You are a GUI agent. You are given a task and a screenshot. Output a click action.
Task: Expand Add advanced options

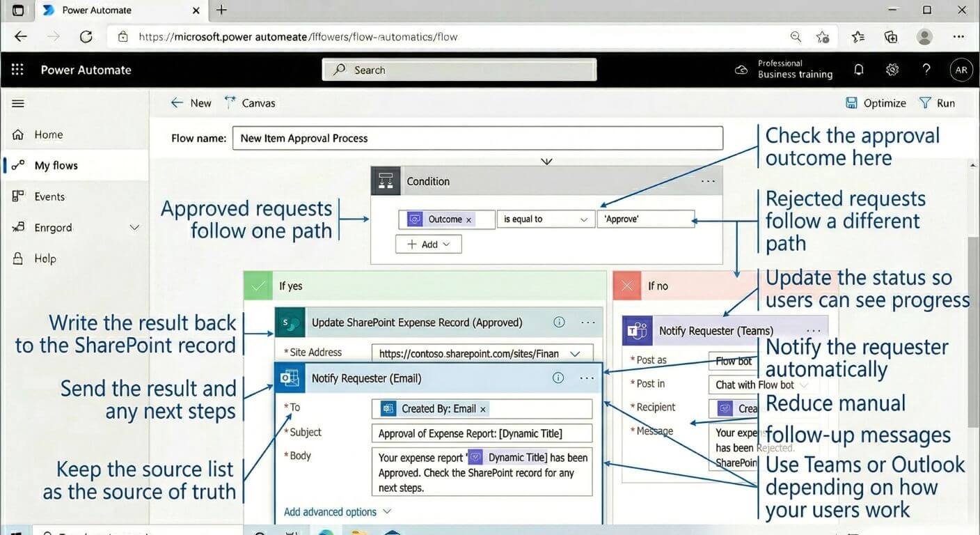tap(337, 512)
